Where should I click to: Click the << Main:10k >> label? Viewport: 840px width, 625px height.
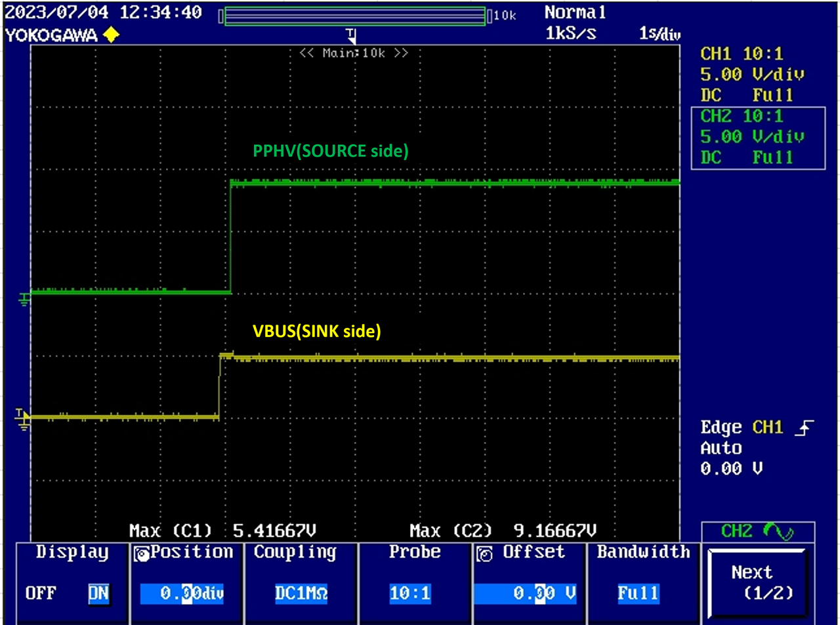pos(354,52)
